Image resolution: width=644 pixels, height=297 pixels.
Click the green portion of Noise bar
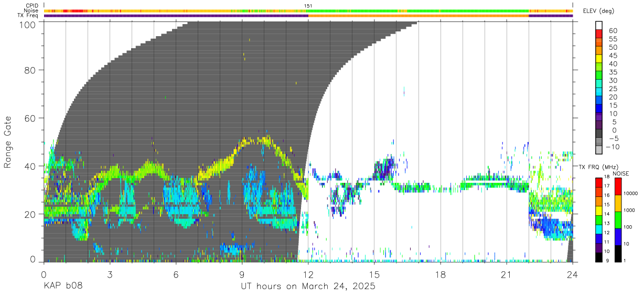click(x=418, y=10)
